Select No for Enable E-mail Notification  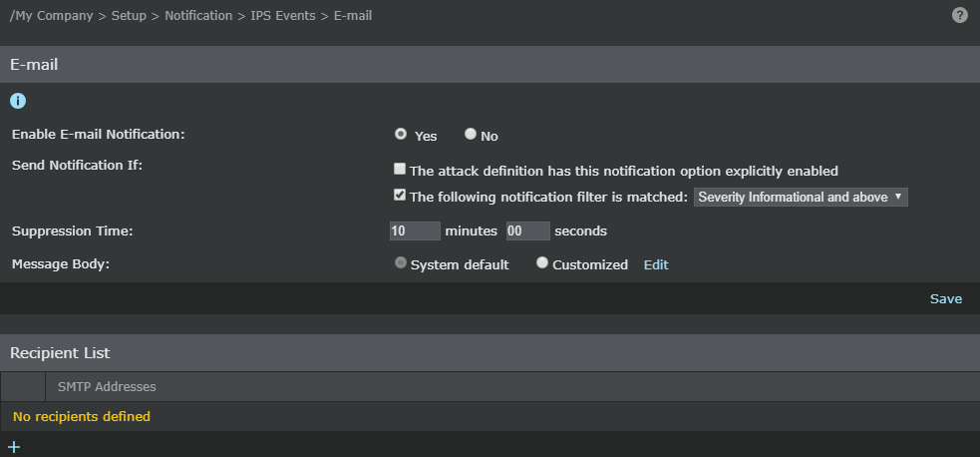tap(470, 134)
